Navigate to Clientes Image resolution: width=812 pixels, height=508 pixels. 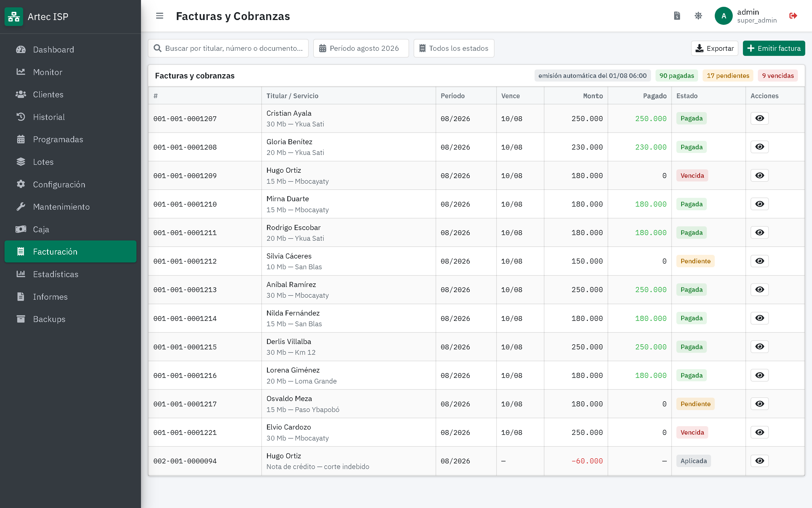click(x=70, y=95)
